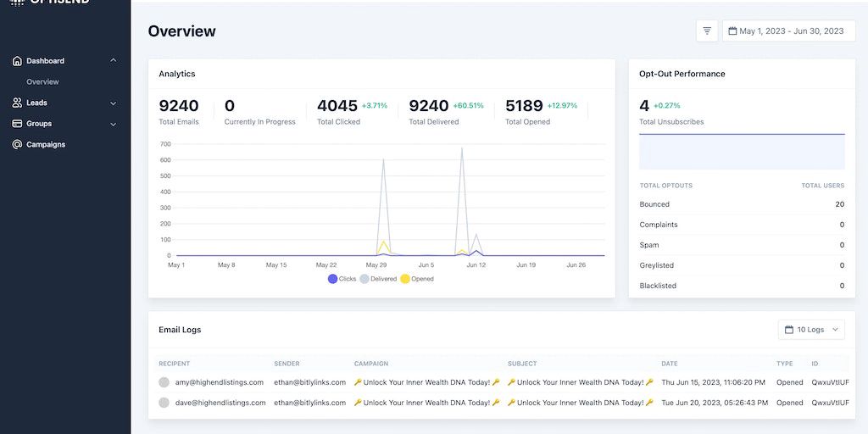Click the Campaigns at-sign icon

click(17, 145)
